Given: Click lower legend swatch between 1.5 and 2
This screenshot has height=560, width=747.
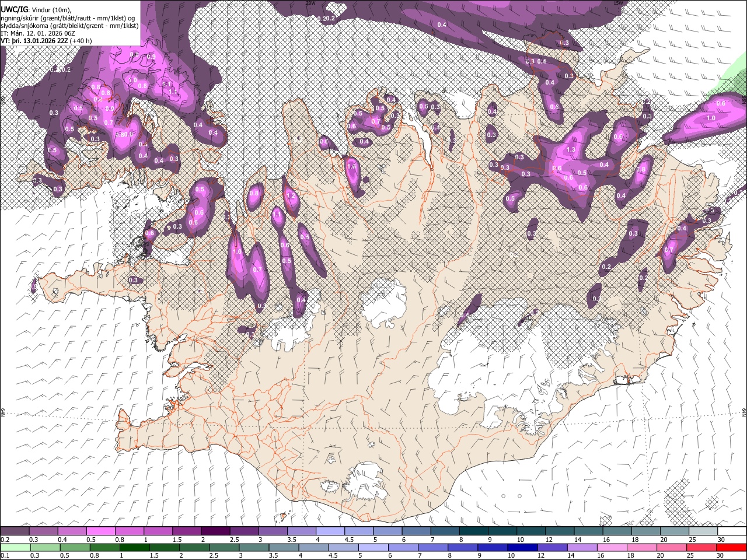Looking at the screenshot, I should [164, 547].
